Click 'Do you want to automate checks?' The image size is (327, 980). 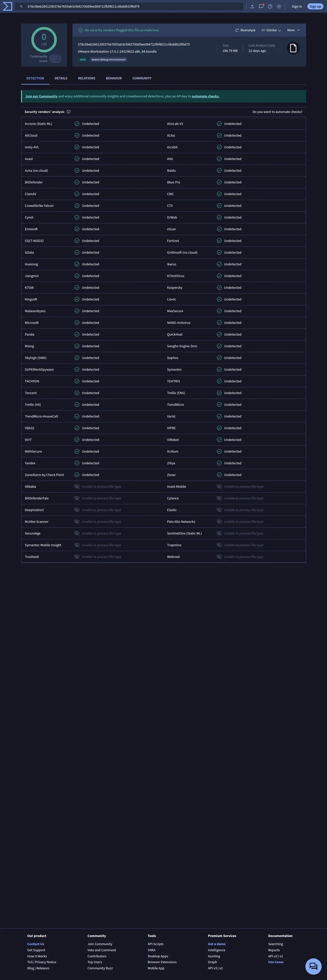click(277, 112)
